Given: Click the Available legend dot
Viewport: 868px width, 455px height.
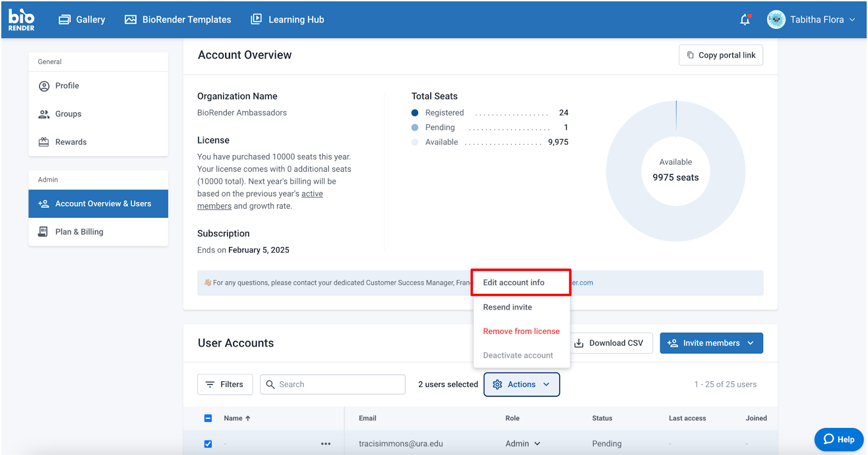Looking at the screenshot, I should (x=415, y=142).
